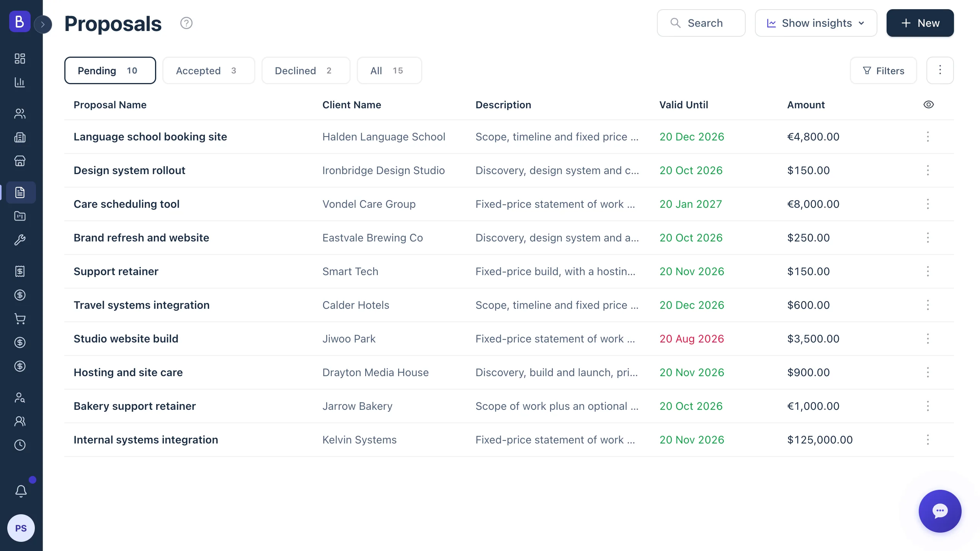Open table options three-dot menu near Filters
Screen dimensions: 980x551
[940, 70]
